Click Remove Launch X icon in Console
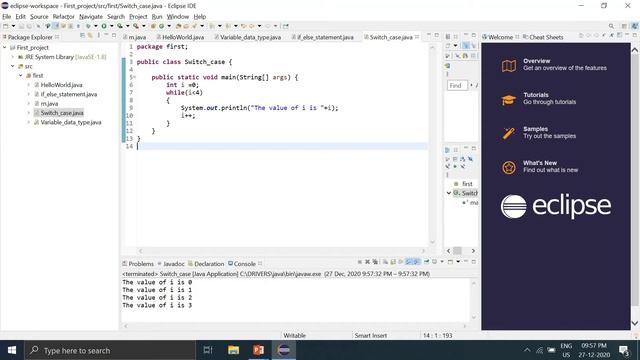Viewport: 640px width, 360px height. (367, 262)
